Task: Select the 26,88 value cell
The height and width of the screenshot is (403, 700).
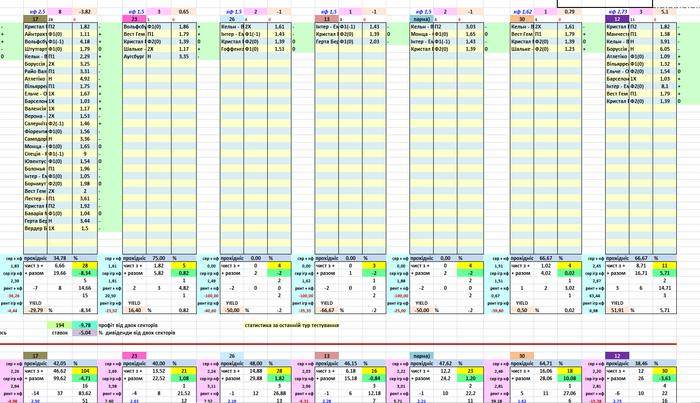Action: coord(279,394)
